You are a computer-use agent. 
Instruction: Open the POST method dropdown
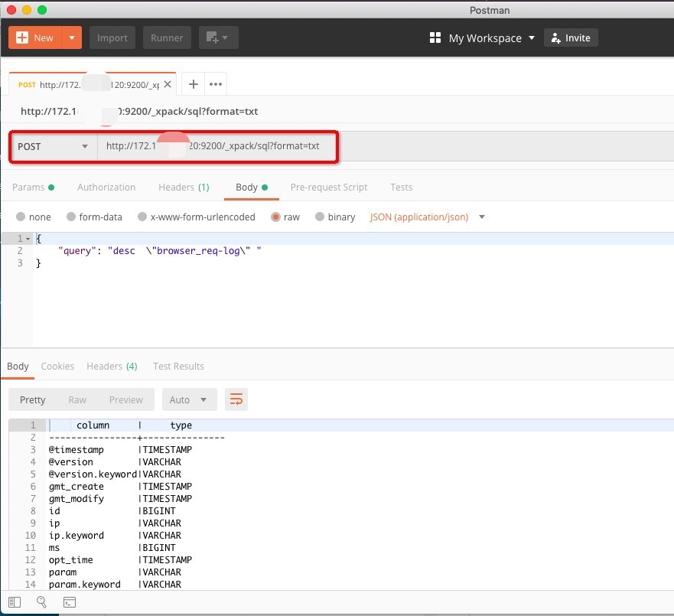(53, 147)
